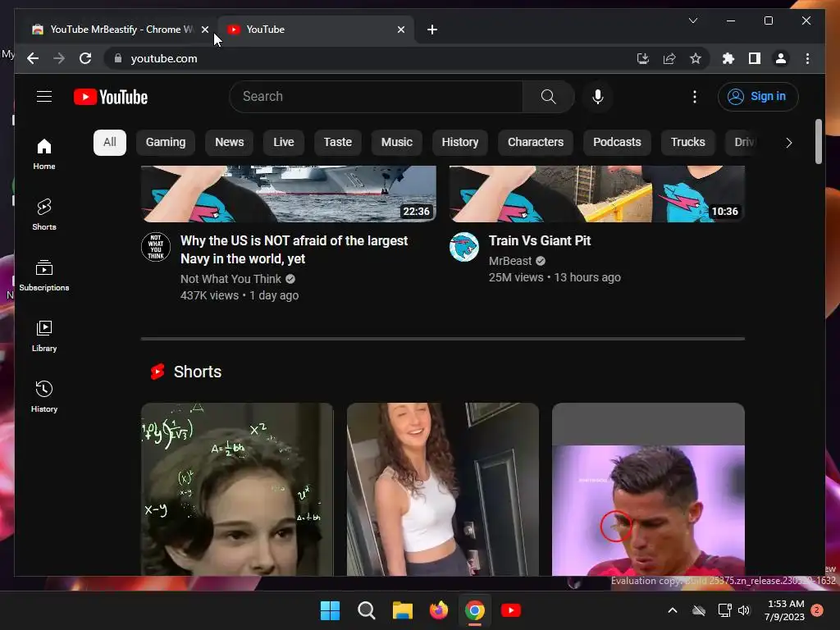Share this page via address bar icon
This screenshot has width=840, height=630.
tap(669, 58)
